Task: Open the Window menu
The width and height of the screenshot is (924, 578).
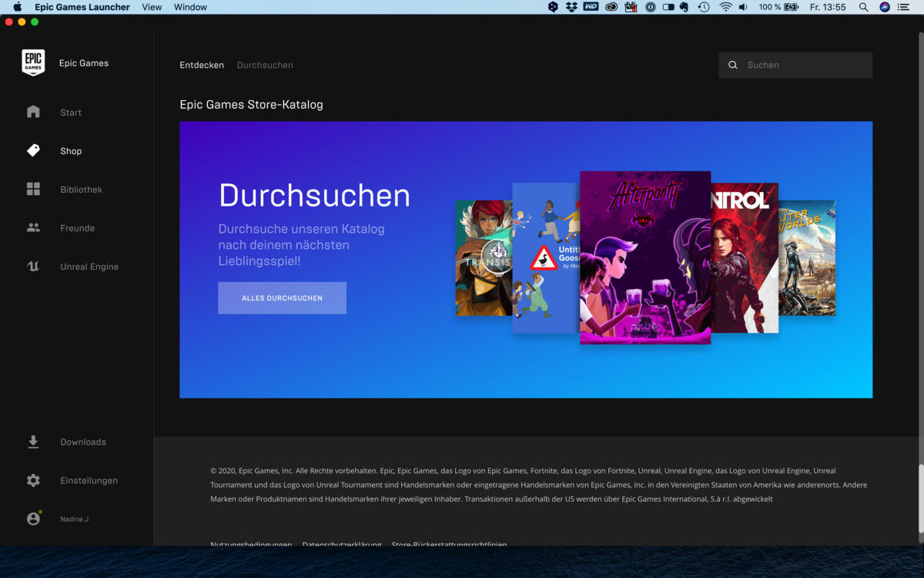Action: 190,7
